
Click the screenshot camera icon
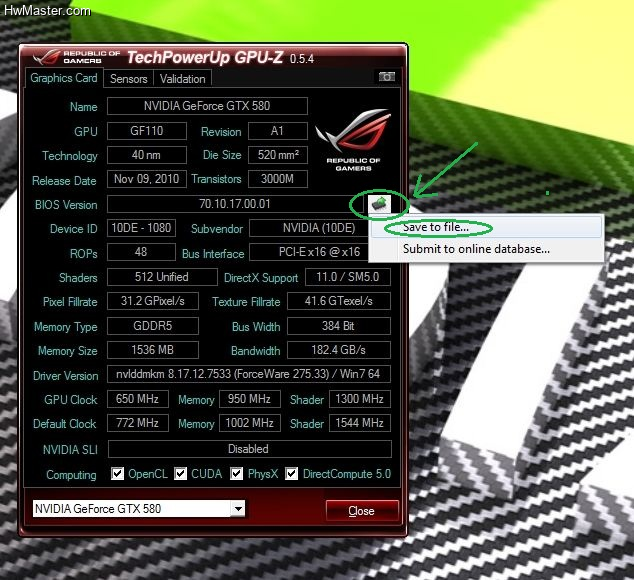(387, 76)
